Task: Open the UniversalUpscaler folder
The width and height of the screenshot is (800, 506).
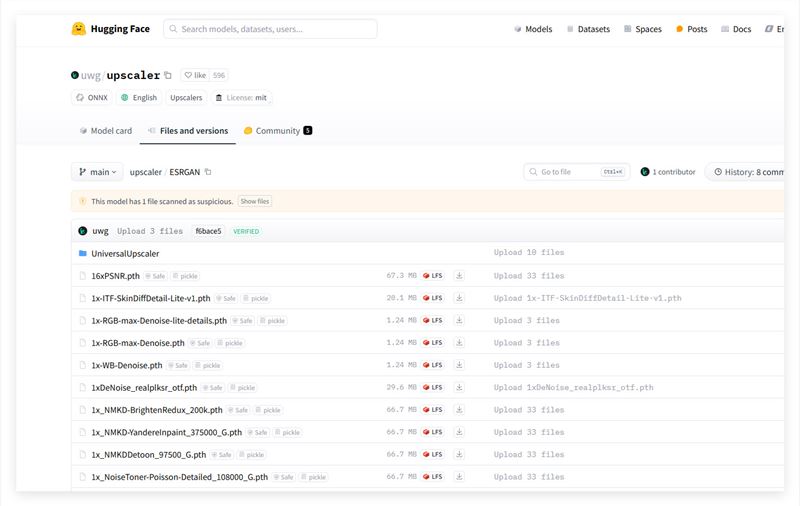Action: (125, 254)
